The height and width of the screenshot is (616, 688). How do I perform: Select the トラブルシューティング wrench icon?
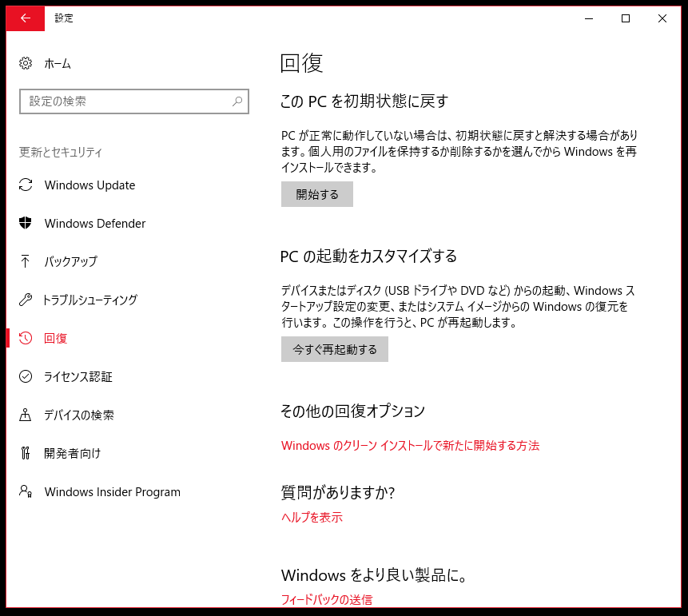click(x=25, y=300)
